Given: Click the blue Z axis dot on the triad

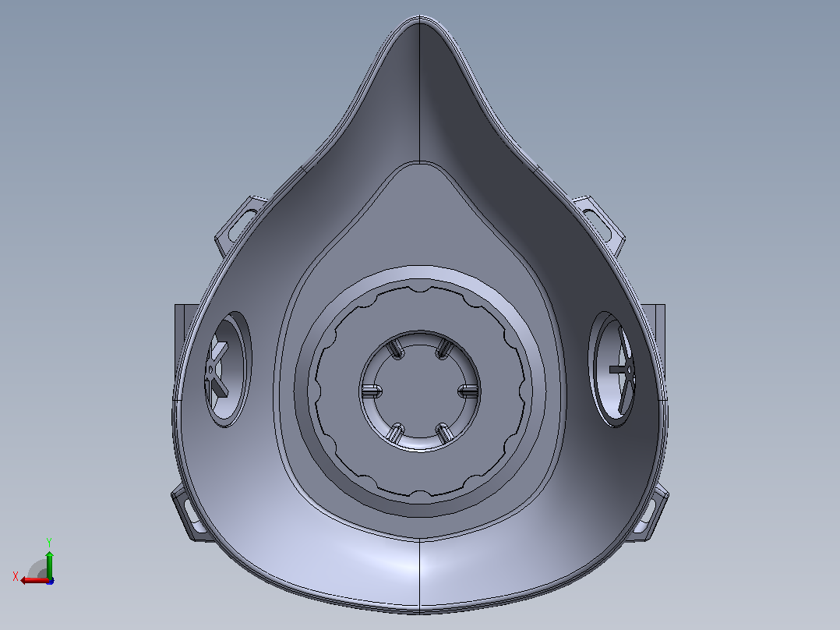Looking at the screenshot, I should click(51, 581).
